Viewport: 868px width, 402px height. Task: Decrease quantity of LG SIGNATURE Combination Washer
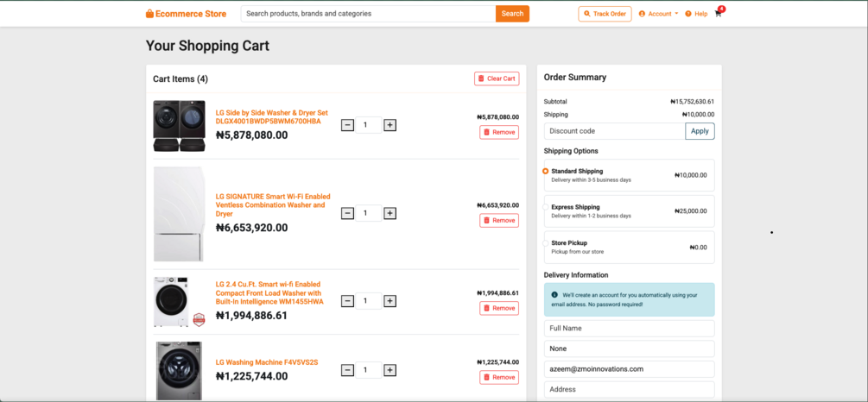click(x=347, y=213)
